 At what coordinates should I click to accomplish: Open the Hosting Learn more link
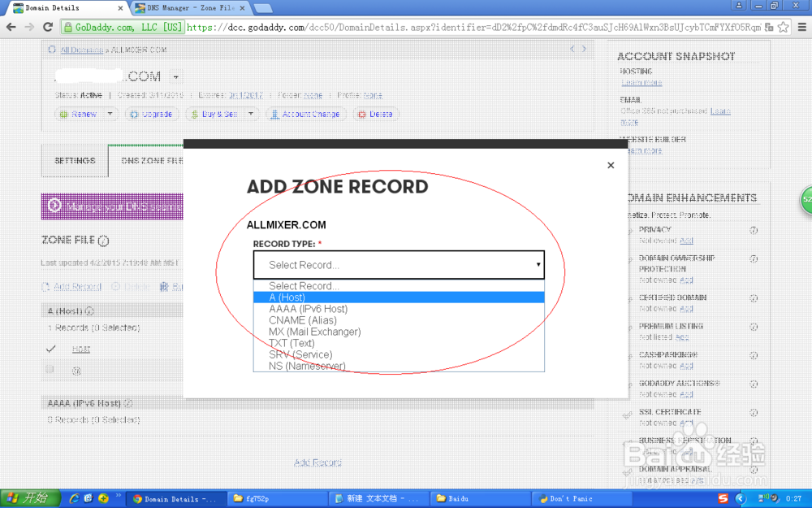641,82
